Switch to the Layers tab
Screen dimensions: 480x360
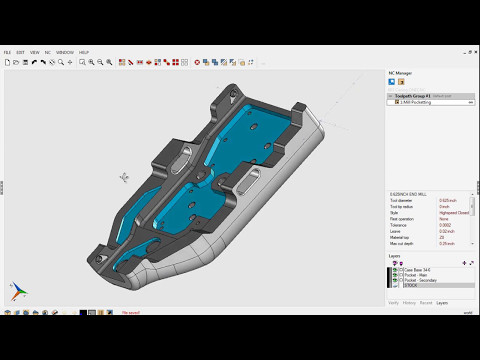442,303
